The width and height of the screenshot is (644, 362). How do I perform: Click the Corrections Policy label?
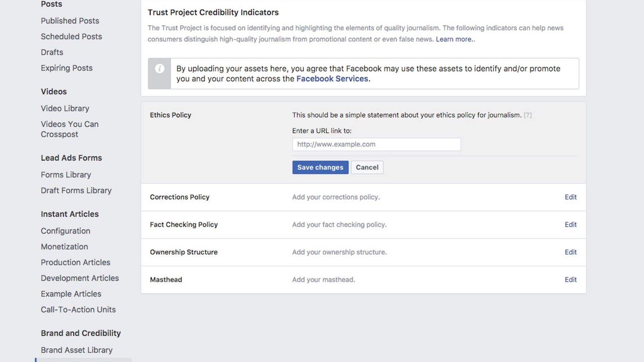pyautogui.click(x=180, y=197)
